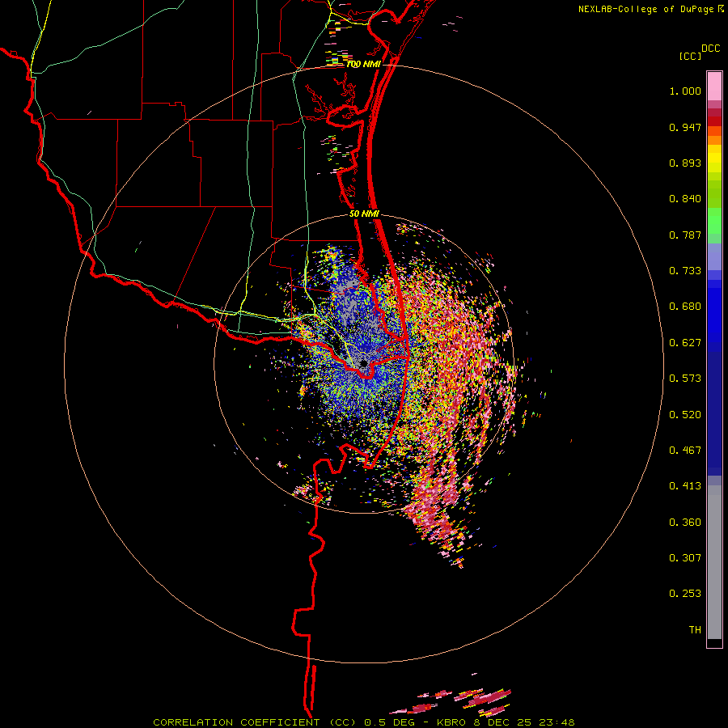The image size is (728, 728).
Task: Click the 0.467 color scale label
Action: coord(685,451)
